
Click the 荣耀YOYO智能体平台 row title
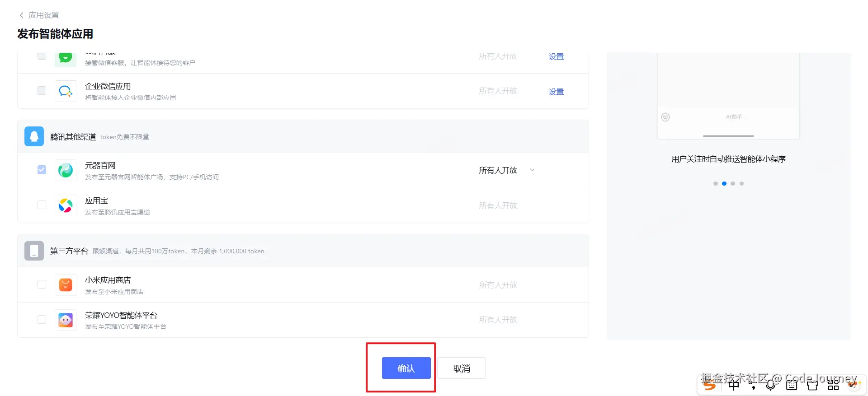click(121, 315)
